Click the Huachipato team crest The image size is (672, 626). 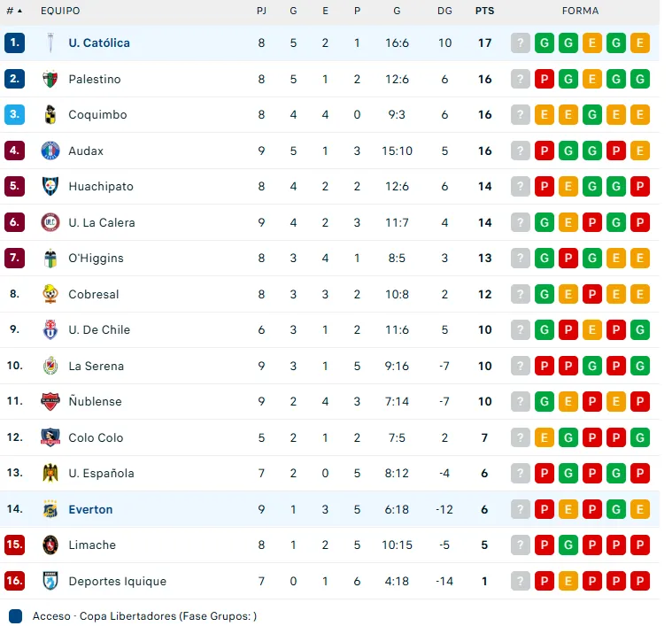coord(50,187)
